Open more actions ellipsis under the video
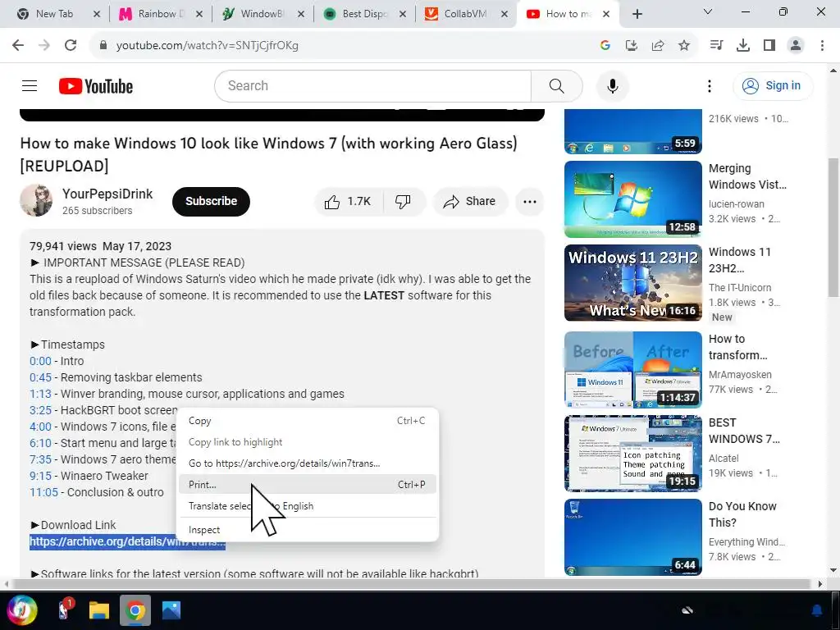Viewport: 840px width, 630px height. (x=530, y=202)
